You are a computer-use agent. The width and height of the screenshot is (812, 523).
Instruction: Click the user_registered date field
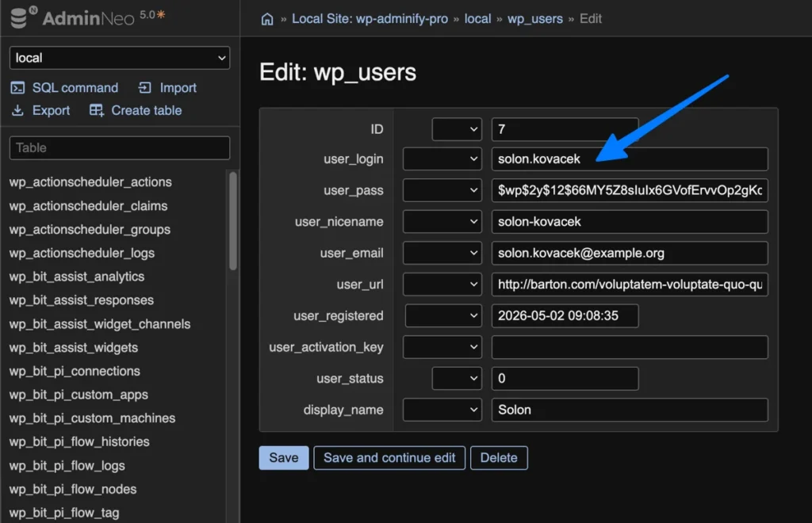(565, 315)
